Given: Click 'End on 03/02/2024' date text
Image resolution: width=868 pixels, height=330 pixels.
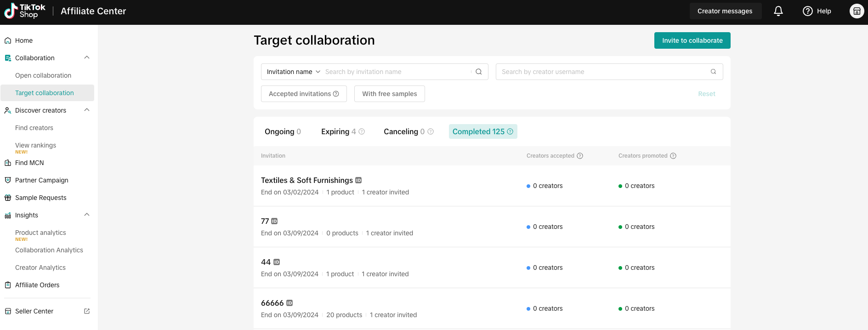Looking at the screenshot, I should 289,192.
